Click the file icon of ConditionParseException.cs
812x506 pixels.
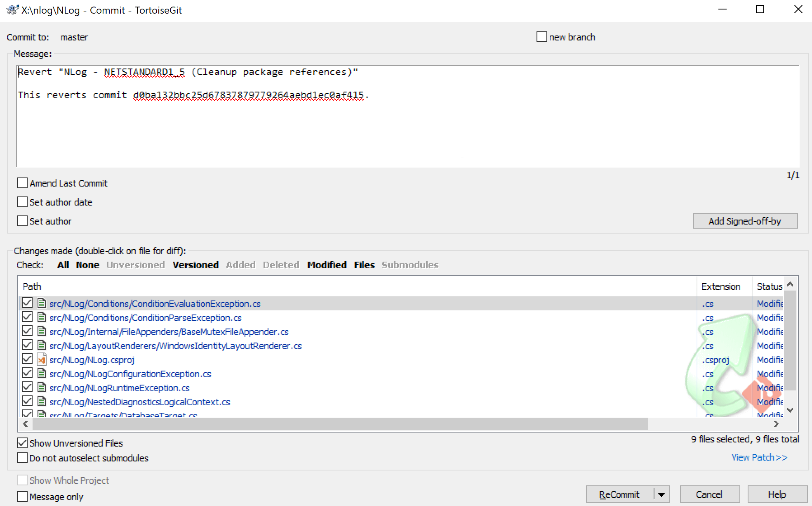coord(42,317)
